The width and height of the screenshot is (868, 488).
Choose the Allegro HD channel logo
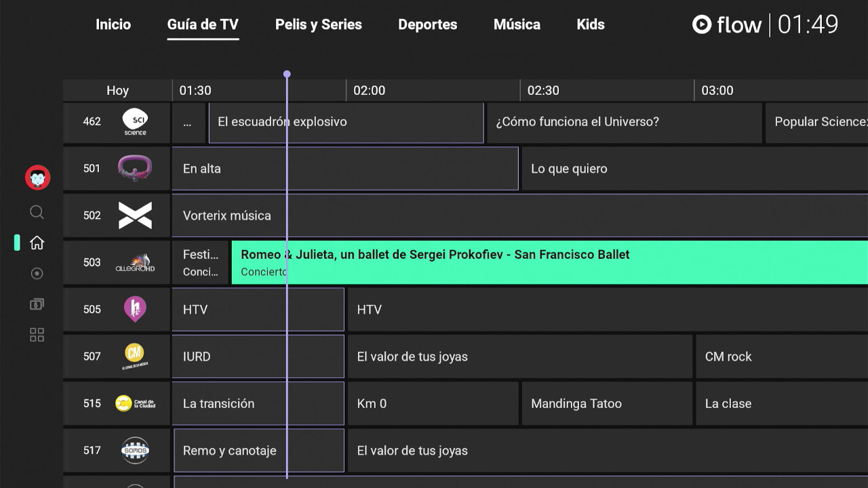coord(135,263)
